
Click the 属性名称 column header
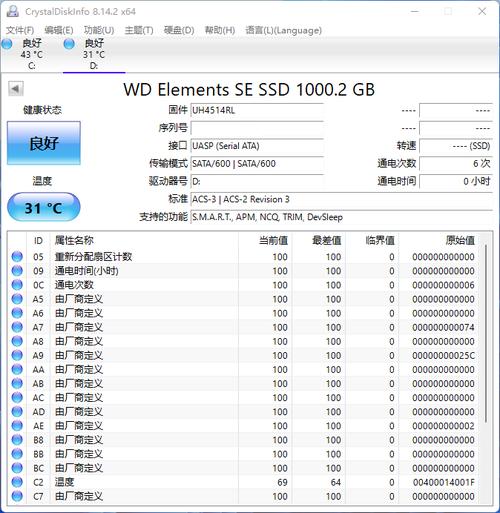point(144,240)
